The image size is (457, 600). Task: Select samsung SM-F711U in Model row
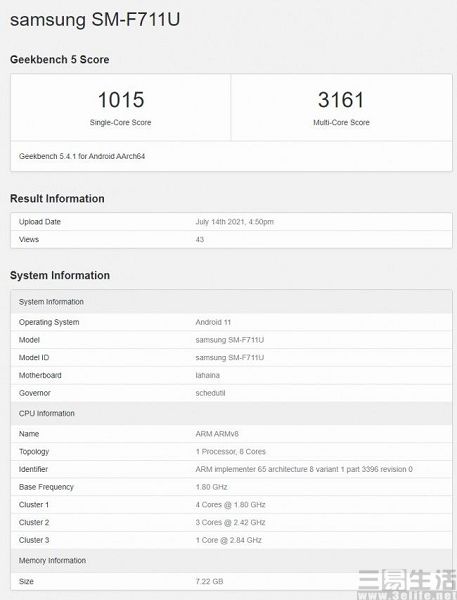[230, 340]
